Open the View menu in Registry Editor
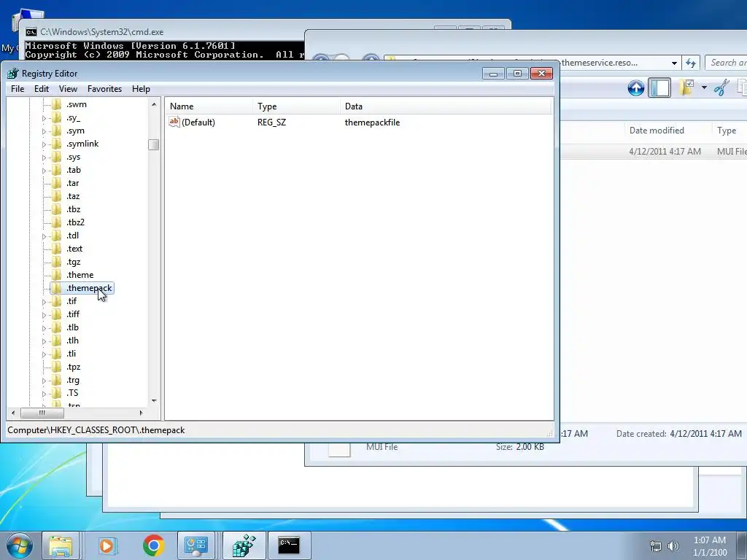This screenshot has width=747, height=560. (68, 89)
